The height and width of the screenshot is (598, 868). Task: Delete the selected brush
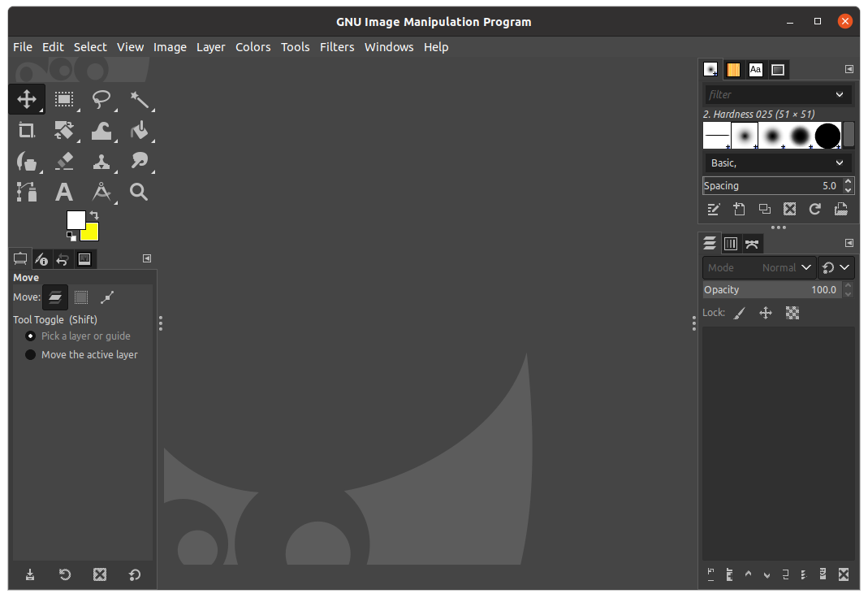(x=789, y=210)
